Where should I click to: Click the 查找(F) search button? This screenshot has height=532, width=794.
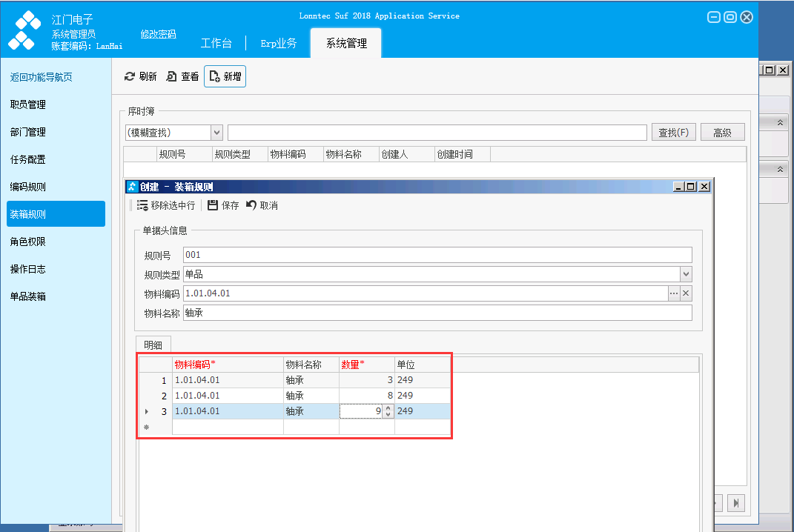click(673, 133)
